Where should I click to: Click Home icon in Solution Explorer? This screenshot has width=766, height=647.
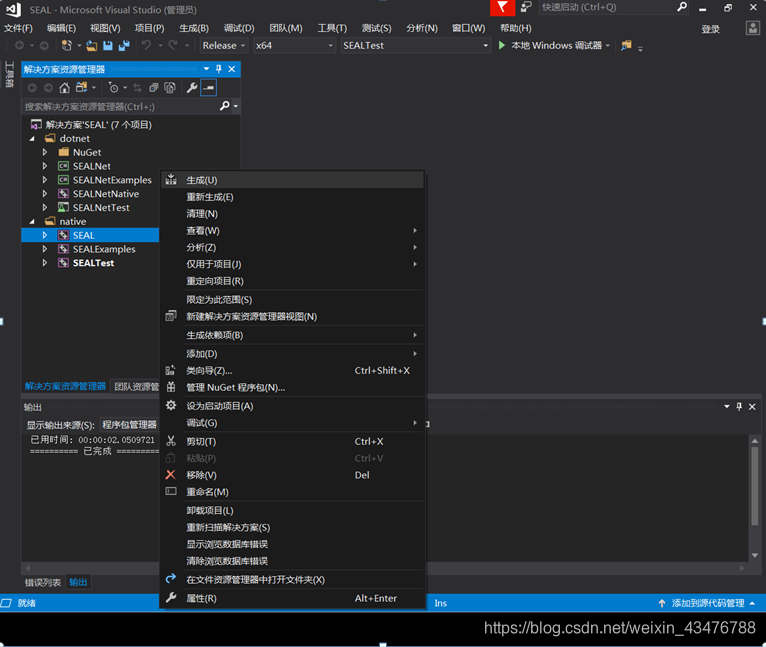pos(64,88)
